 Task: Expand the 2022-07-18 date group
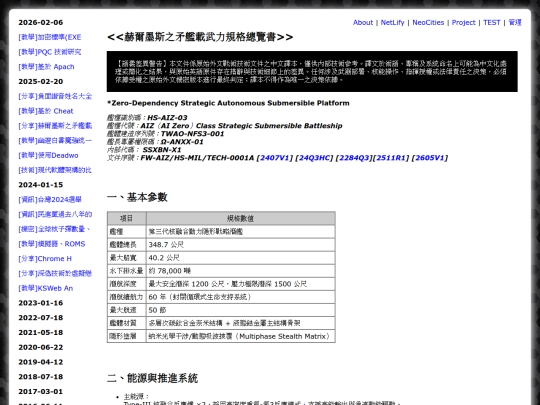pyautogui.click(x=41, y=318)
